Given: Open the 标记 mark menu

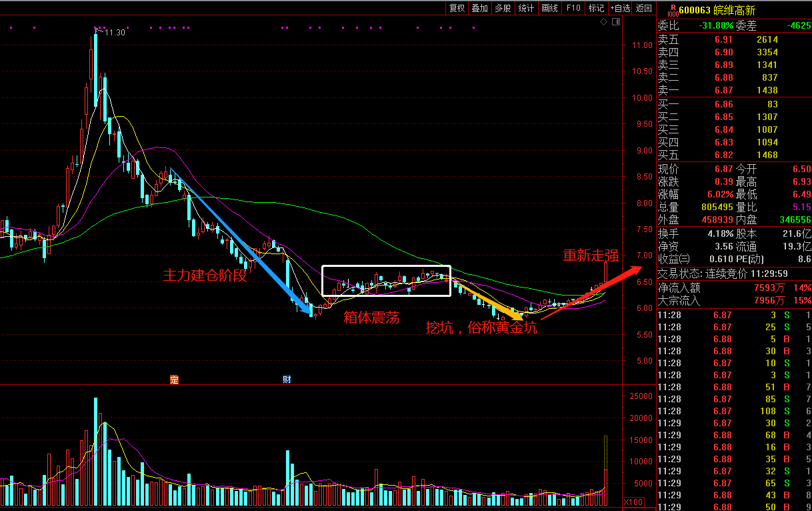Looking at the screenshot, I should click(595, 8).
